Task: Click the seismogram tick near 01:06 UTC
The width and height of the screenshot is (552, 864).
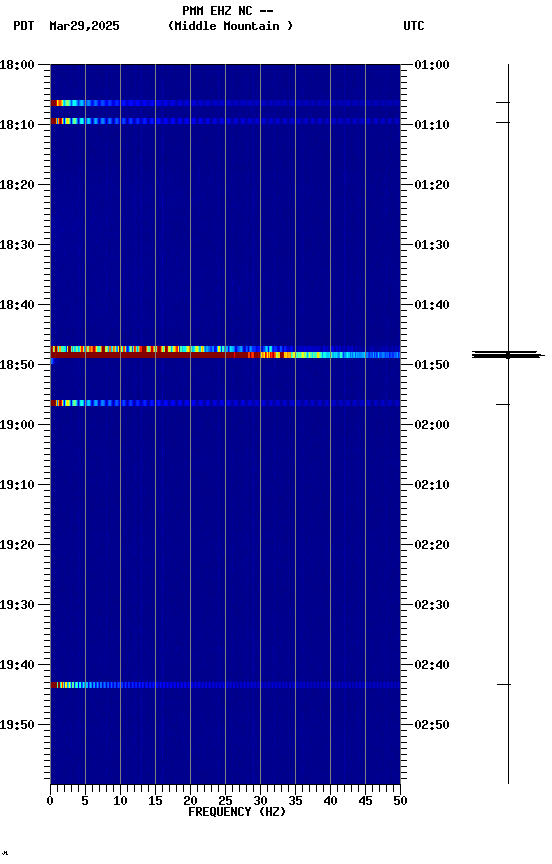Action: coord(503,102)
